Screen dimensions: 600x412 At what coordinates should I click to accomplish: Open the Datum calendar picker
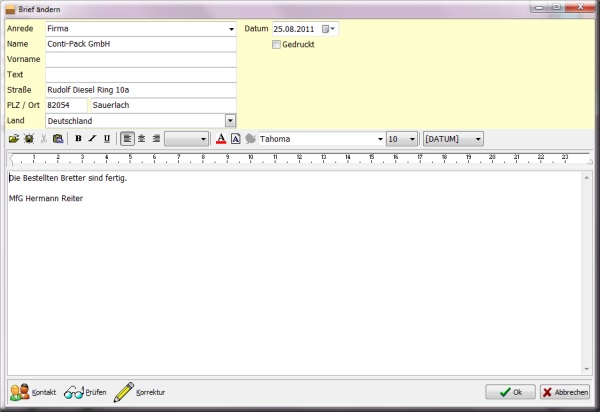tap(328, 29)
